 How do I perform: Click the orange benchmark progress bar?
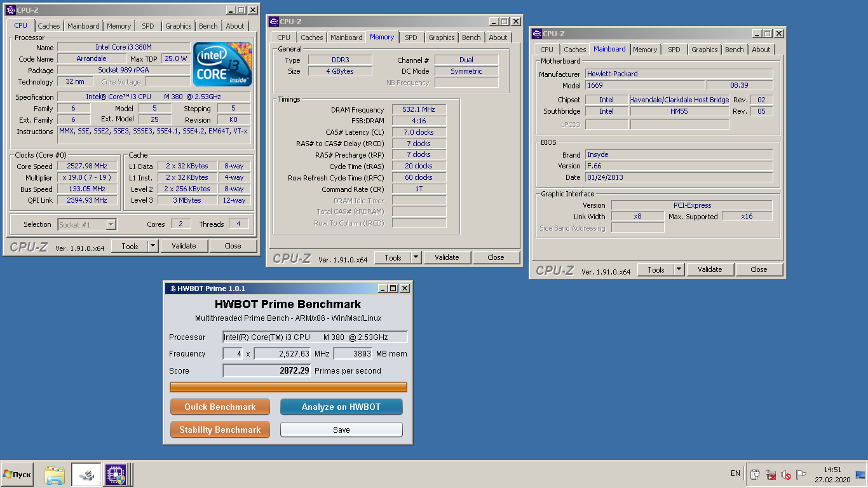pyautogui.click(x=288, y=387)
